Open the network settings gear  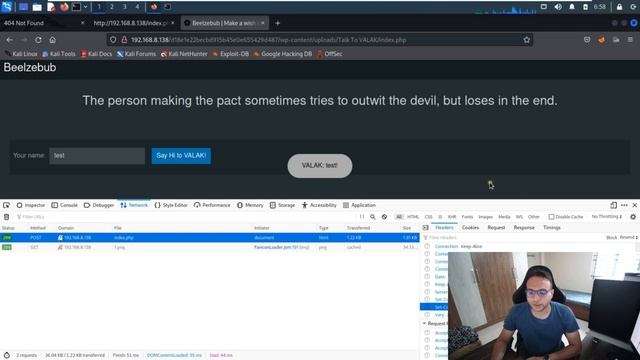(x=633, y=217)
